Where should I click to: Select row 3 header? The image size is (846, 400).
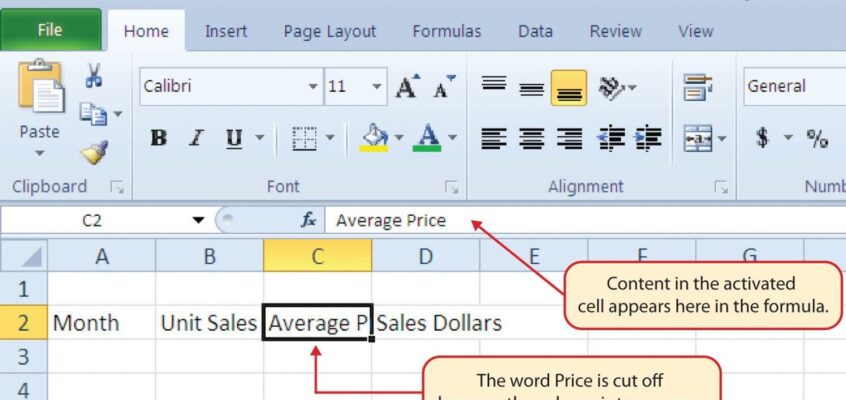point(24,356)
